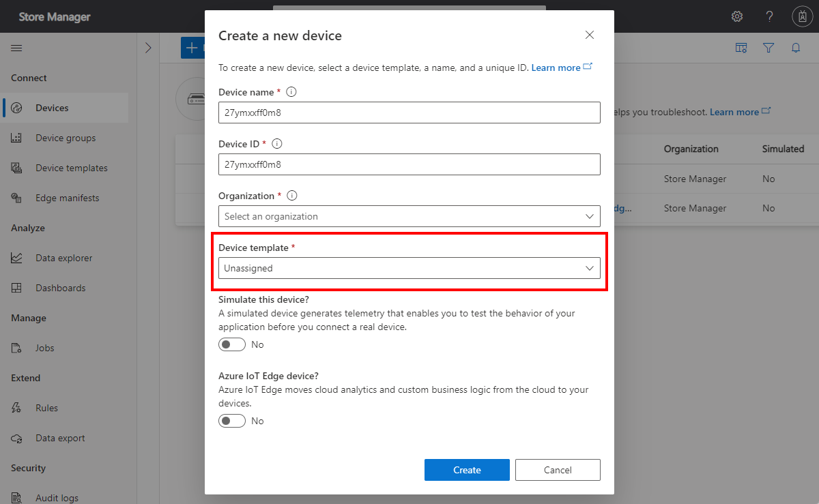Click the Device name info icon
819x504 pixels.
291,92
